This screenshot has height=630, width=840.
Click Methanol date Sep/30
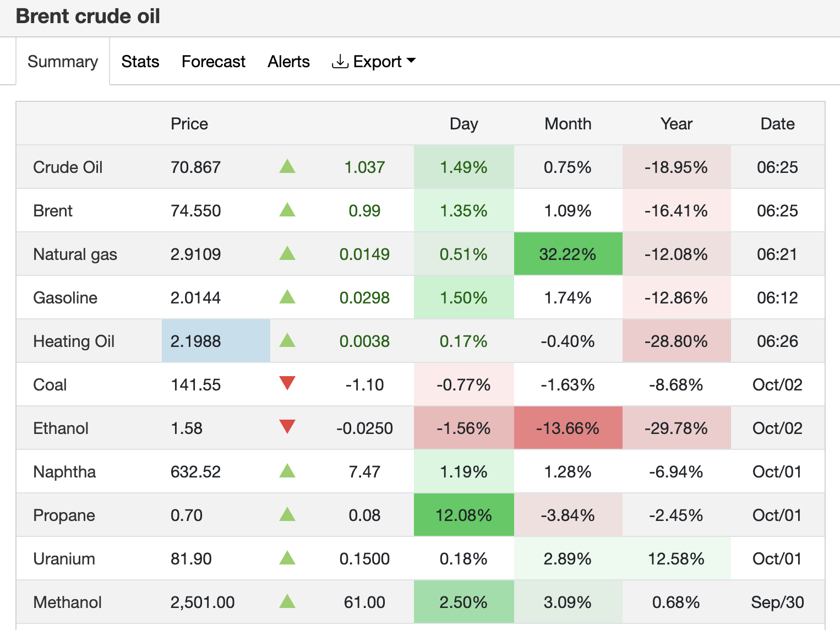[777, 602]
